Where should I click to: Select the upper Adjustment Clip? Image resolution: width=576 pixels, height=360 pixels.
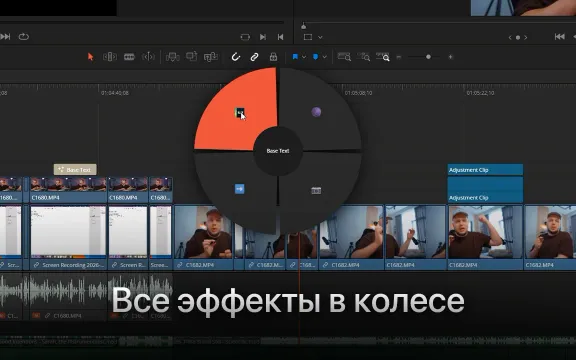[485, 170]
